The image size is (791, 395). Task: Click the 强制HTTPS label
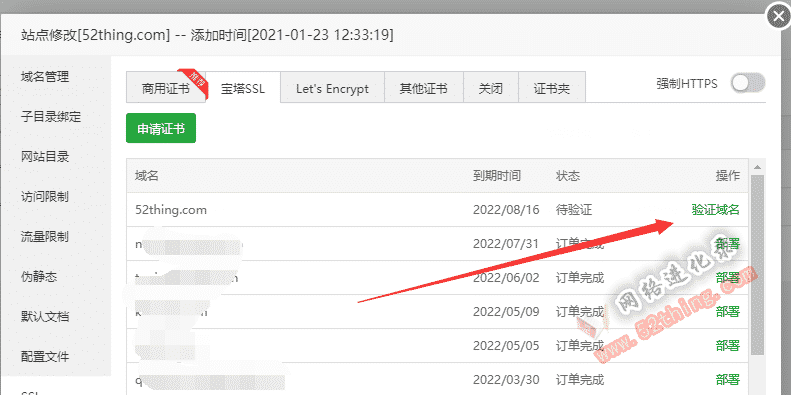point(687,84)
